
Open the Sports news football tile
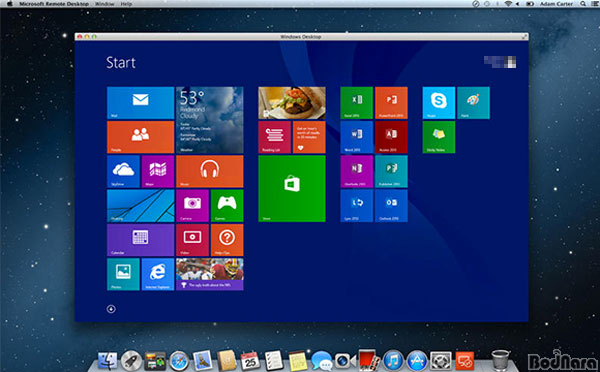pos(210,274)
